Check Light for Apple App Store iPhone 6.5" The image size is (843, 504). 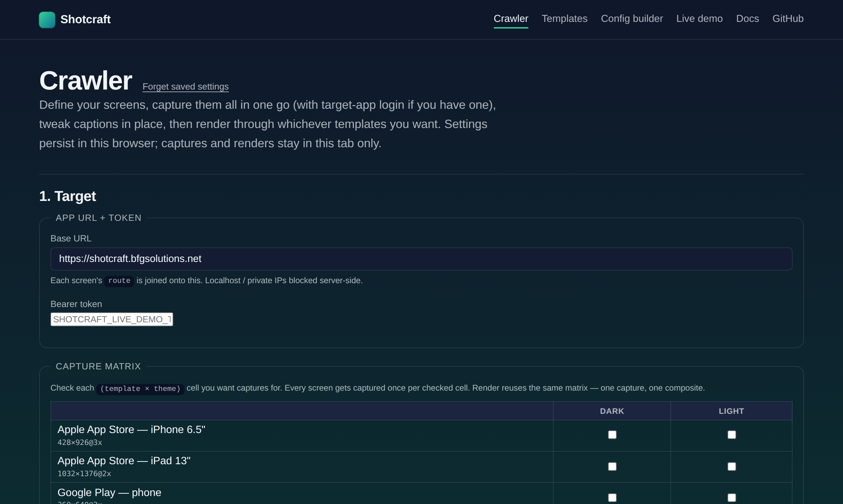click(731, 435)
